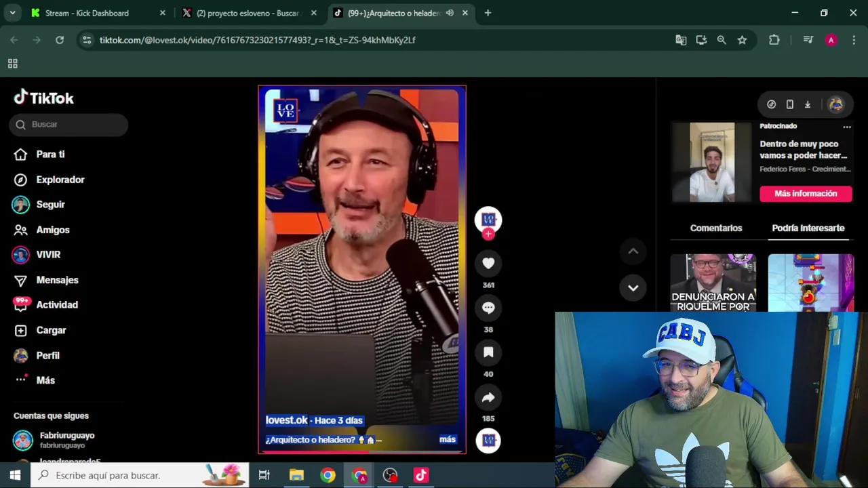
Task: Click the address bar URL
Action: 258,40
